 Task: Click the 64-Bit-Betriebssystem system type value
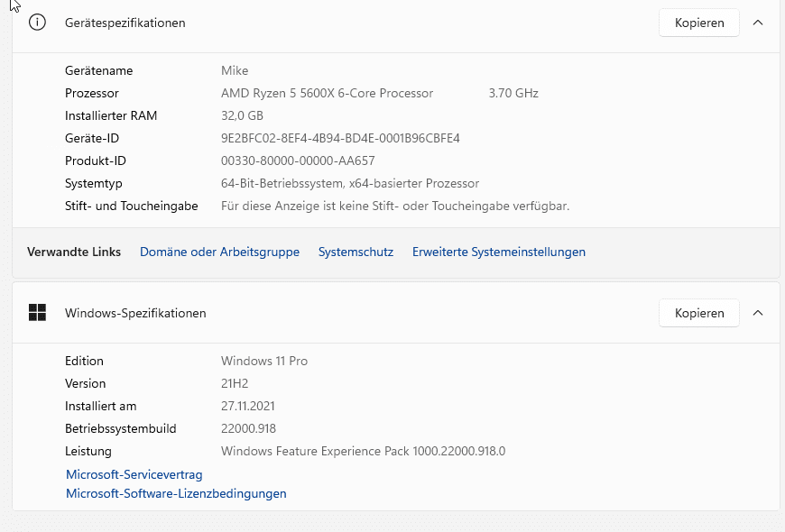(350, 183)
